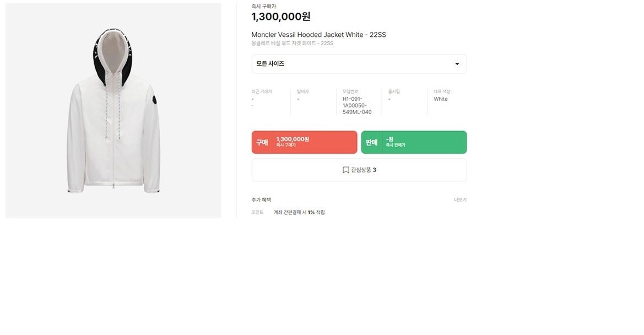The height and width of the screenshot is (335, 644).
Task: Click the model number H1-091-1A00050-549ML-040
Action: pos(357,105)
